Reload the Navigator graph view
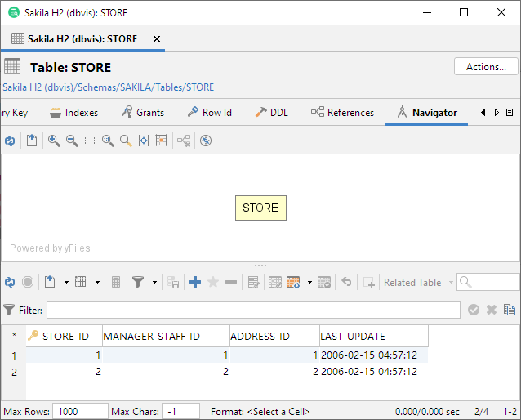This screenshot has height=420, width=521. pyautogui.click(x=9, y=141)
